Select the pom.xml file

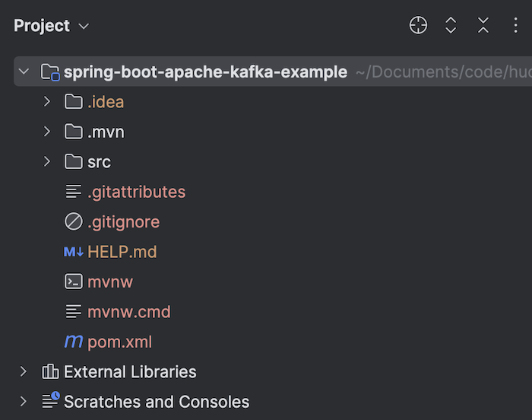(x=120, y=342)
